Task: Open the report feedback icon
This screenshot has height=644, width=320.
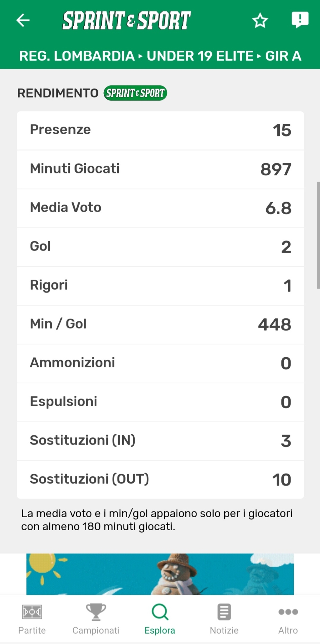Action: (300, 19)
